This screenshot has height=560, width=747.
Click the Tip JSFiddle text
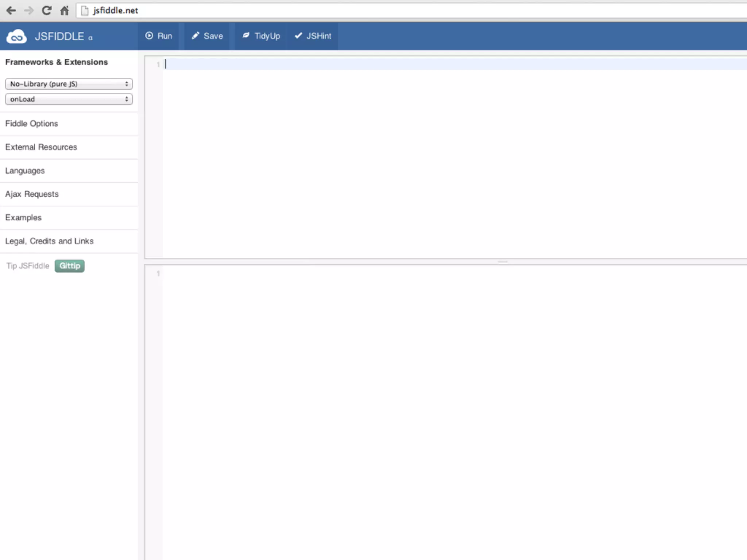pyautogui.click(x=28, y=266)
